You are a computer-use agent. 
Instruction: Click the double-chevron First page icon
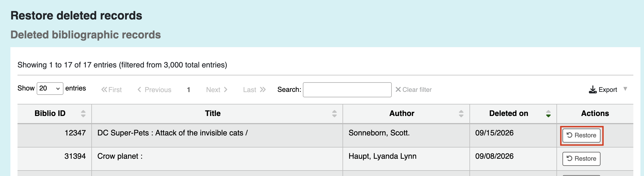(x=104, y=90)
